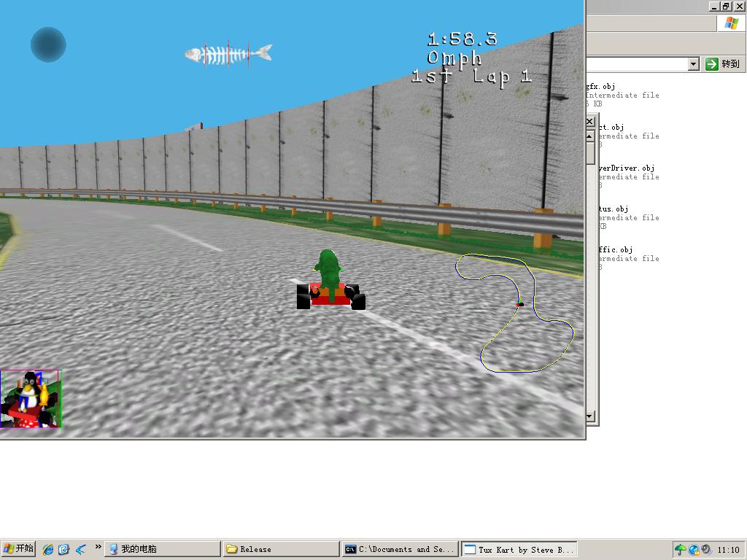
Task: Click the Tux penguin driver portrait
Action: click(x=31, y=399)
